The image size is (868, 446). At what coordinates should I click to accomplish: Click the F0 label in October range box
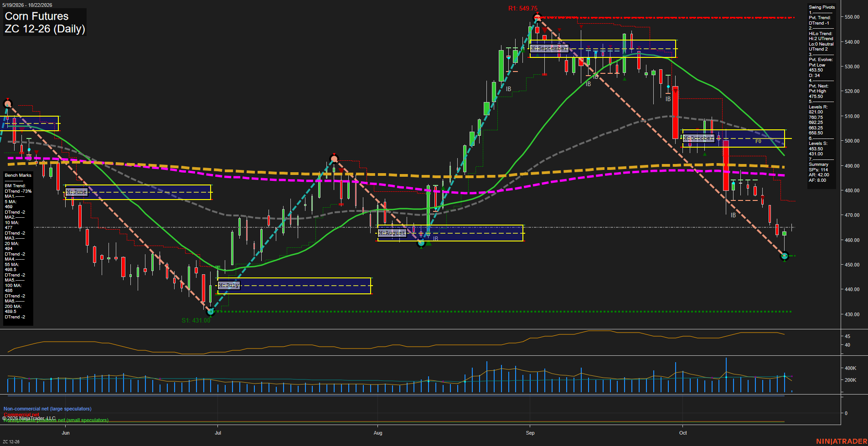click(758, 141)
